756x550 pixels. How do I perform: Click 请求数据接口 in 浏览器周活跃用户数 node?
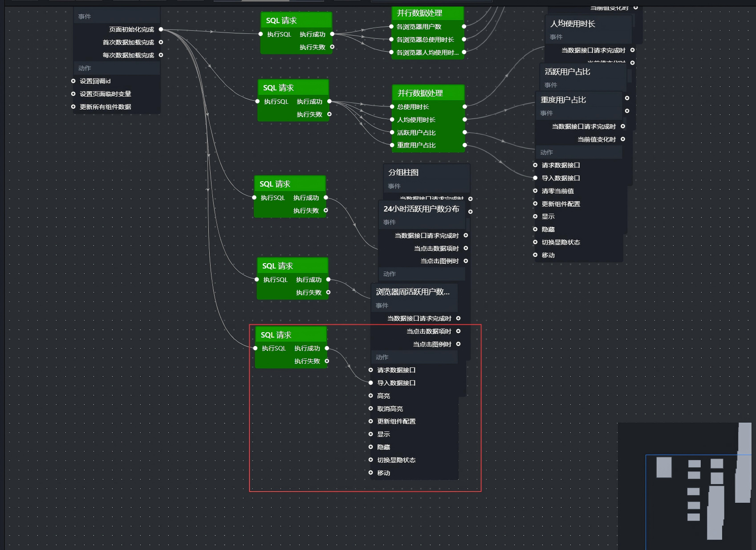(396, 370)
